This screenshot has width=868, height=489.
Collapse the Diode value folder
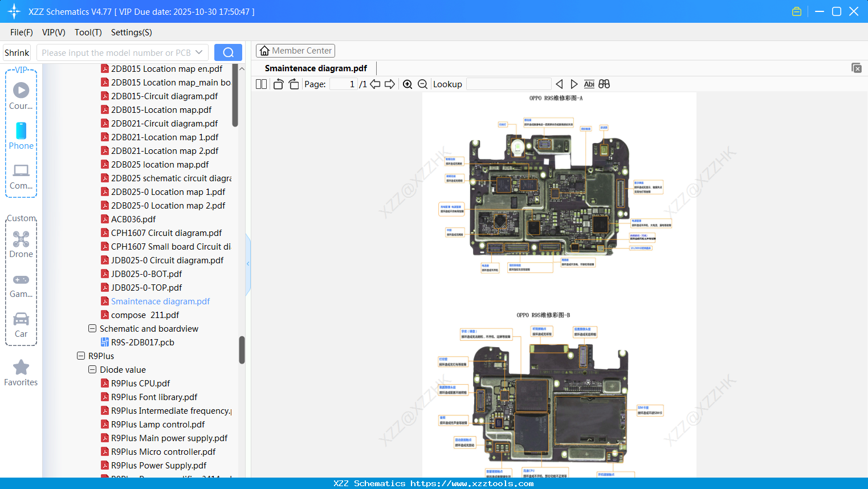(x=92, y=369)
